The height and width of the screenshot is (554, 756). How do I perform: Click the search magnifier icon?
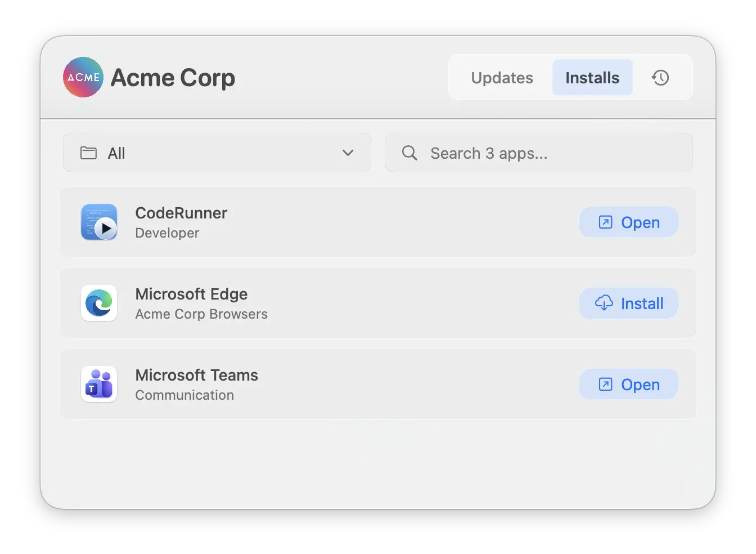coord(409,153)
